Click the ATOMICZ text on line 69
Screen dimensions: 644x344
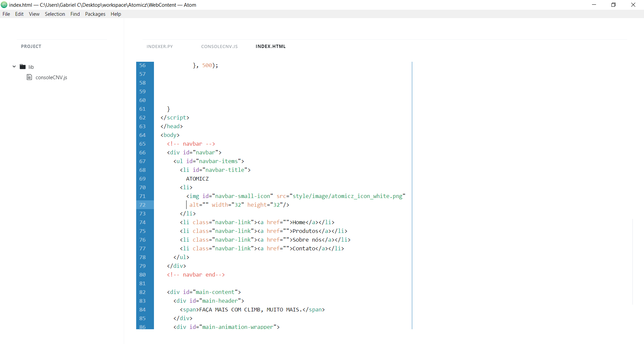tap(198, 179)
